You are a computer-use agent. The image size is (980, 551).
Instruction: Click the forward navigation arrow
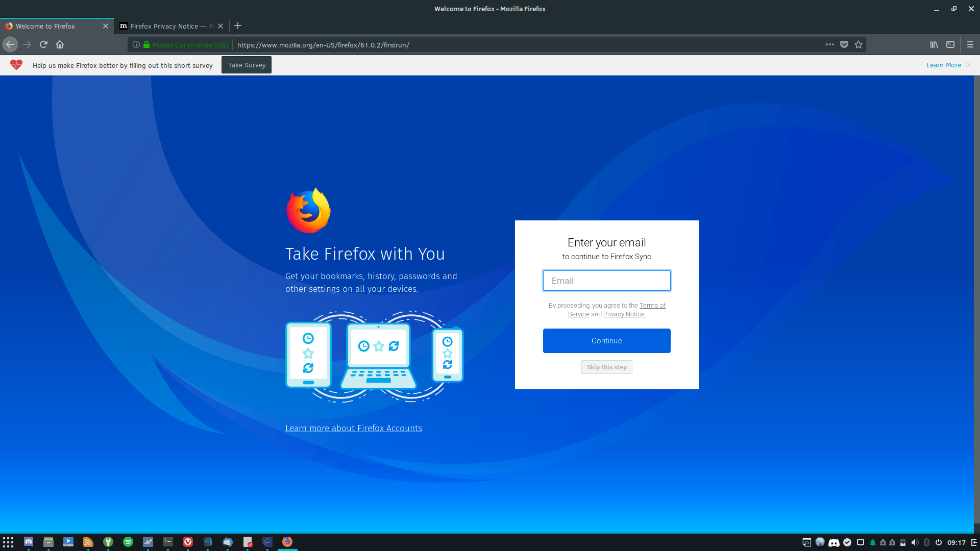[27, 44]
